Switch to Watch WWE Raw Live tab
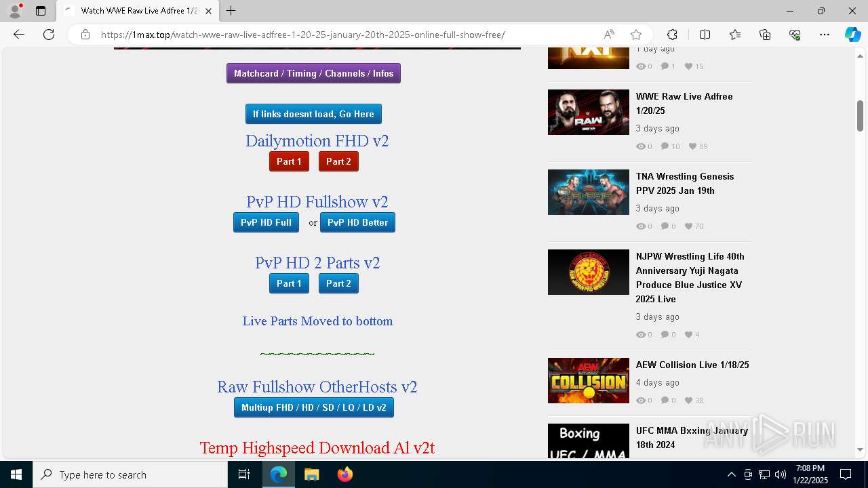 [138, 11]
